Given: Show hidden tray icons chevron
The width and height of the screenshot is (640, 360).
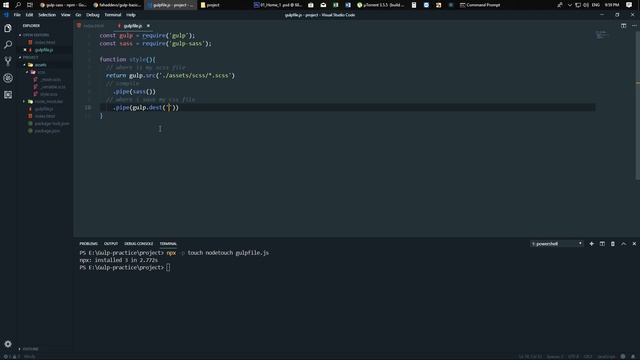Looking at the screenshot, I should [x=570, y=5].
